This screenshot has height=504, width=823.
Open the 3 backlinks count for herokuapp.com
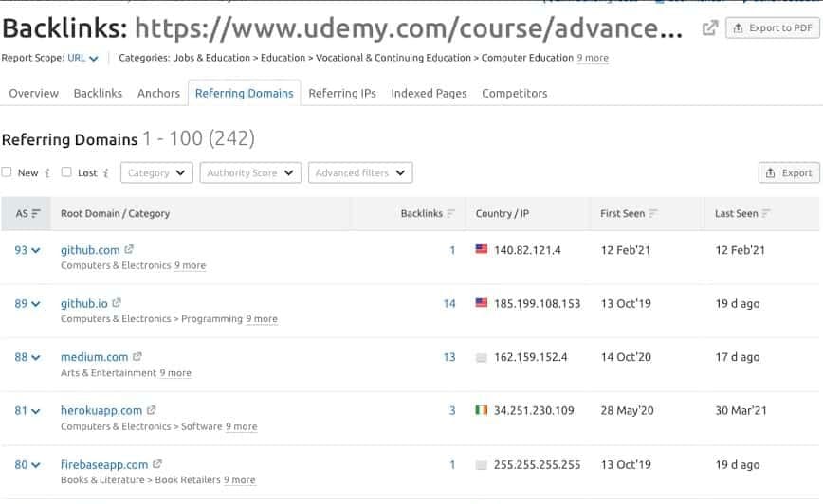click(x=452, y=410)
